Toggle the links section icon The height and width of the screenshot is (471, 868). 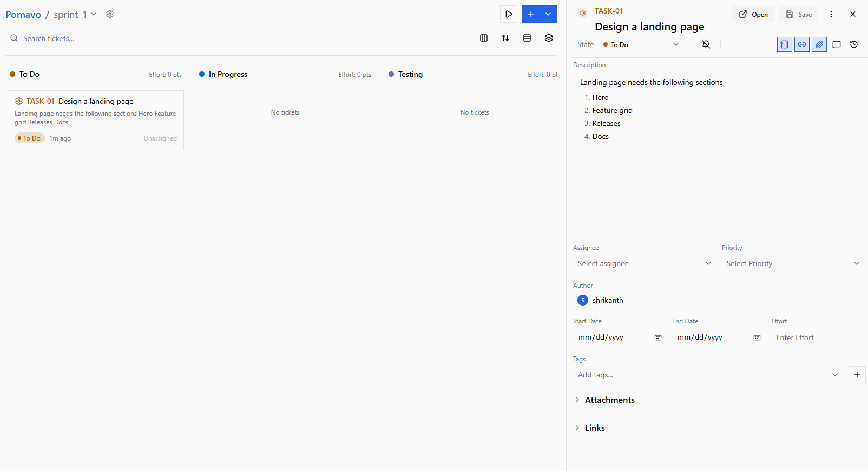[802, 44]
